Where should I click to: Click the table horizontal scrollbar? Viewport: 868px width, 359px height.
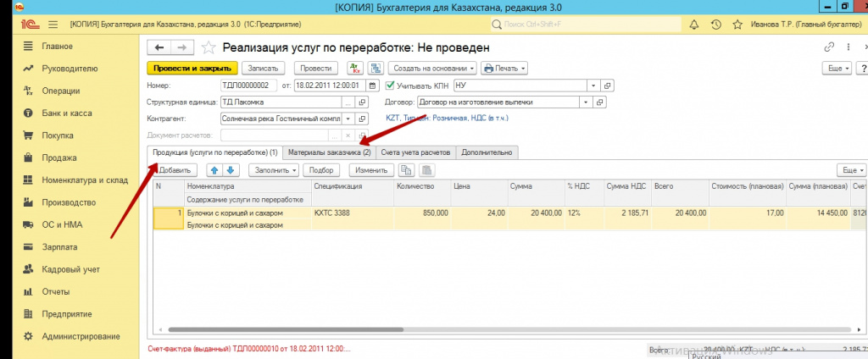(286, 329)
